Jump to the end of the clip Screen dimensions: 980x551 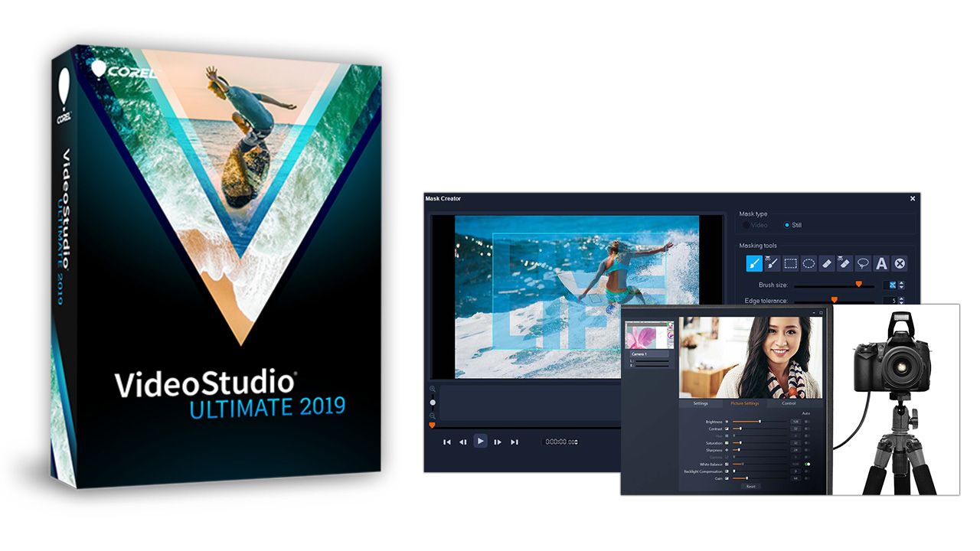(x=514, y=442)
